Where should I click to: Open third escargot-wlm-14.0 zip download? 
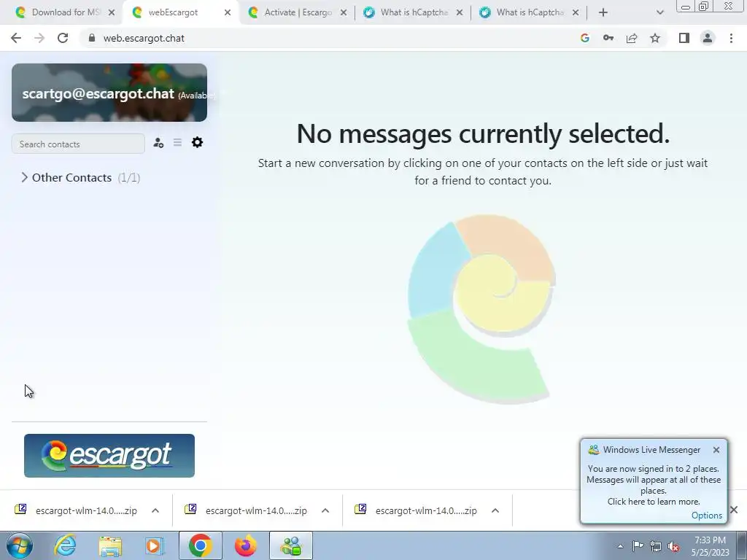click(x=416, y=510)
